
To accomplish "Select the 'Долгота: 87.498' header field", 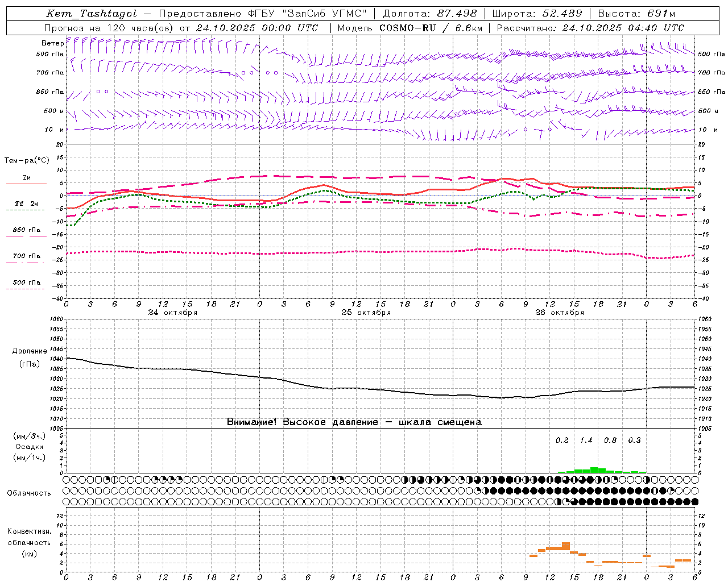I will click(x=430, y=14).
